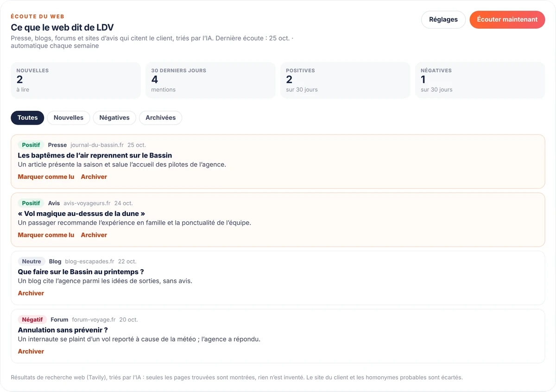Switch to the Nouvelles filter tab
Viewport: 556px width, 392px height.
coord(69,118)
